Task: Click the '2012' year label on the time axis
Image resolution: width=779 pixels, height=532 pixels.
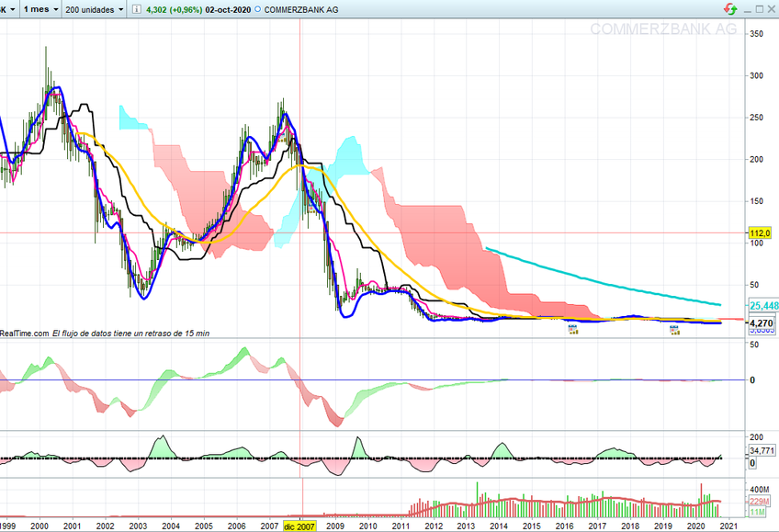Action: click(434, 526)
